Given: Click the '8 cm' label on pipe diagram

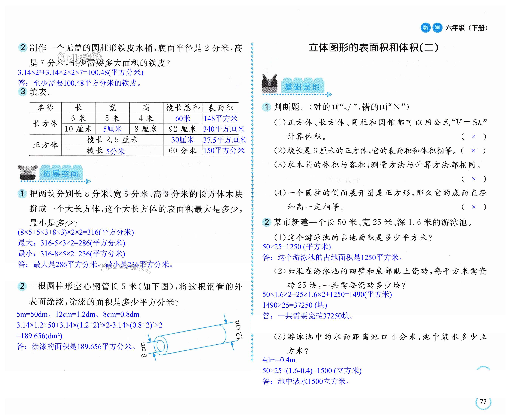Looking at the screenshot, I should click(x=144, y=350).
